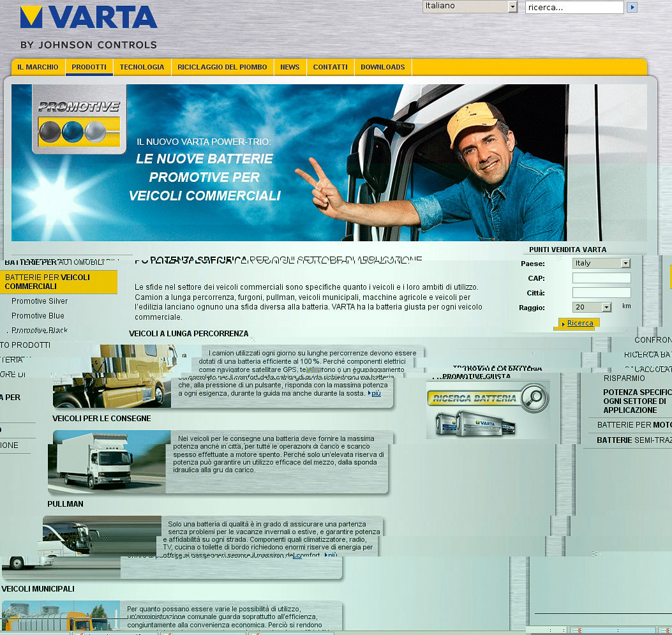The image size is (672, 635).
Task: Open Batterie per Veicoli Commerciali sidebar item
Action: tap(58, 282)
